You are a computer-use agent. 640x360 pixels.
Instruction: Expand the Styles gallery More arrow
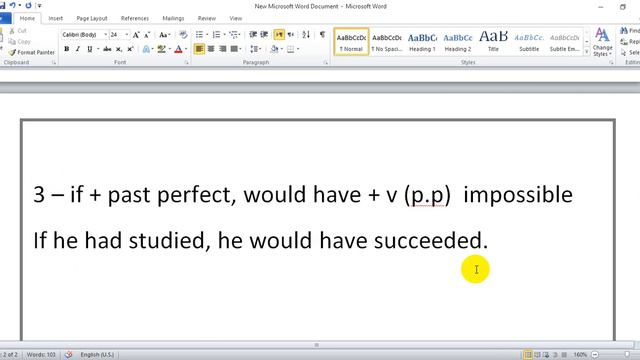(587, 52)
